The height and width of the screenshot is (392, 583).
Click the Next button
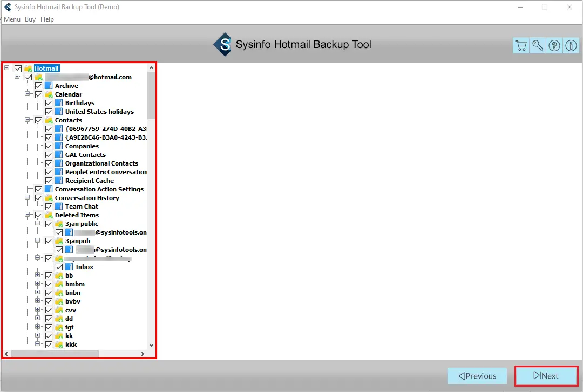(x=546, y=376)
